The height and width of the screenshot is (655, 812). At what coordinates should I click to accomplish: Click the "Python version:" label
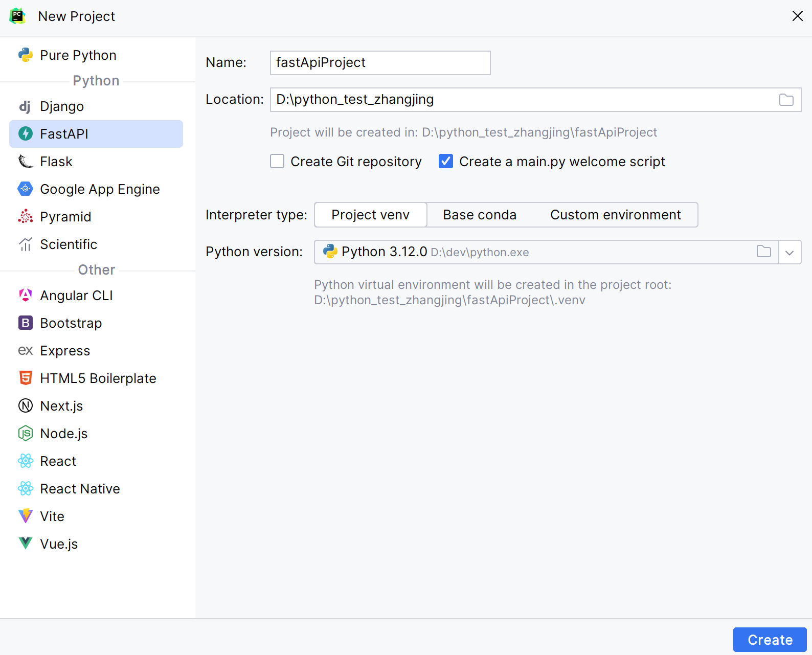point(254,252)
